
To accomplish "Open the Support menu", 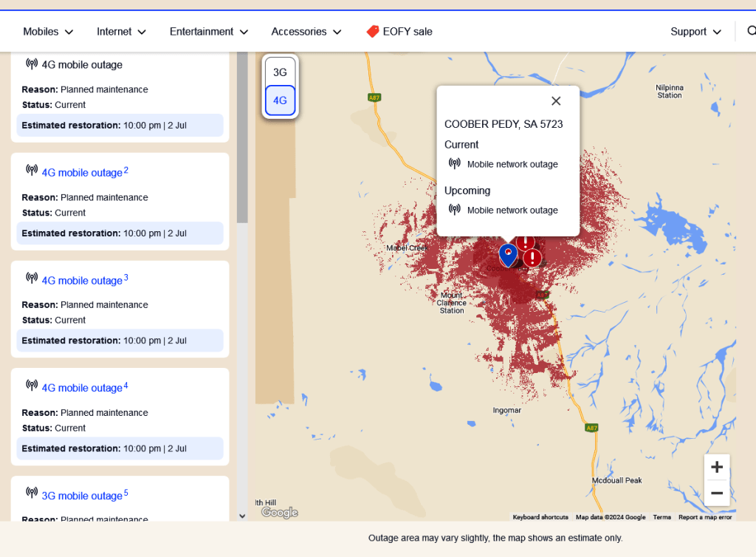I will click(695, 32).
